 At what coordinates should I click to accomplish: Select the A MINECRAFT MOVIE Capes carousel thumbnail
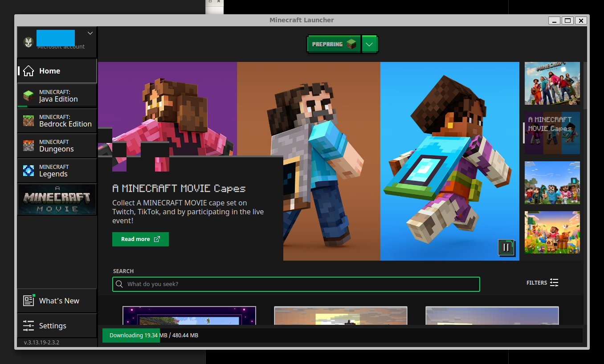[x=552, y=133]
